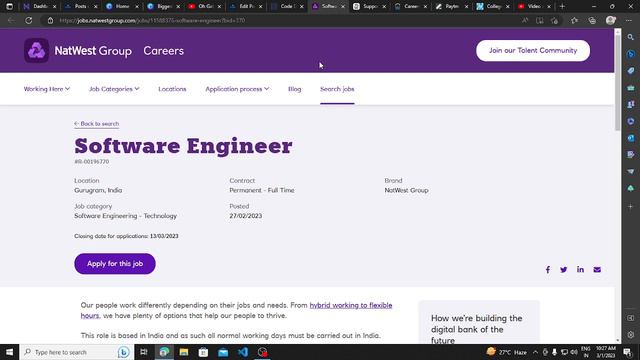Open the clock showing 10:27 AM
The height and width of the screenshot is (360, 640).
(605, 352)
